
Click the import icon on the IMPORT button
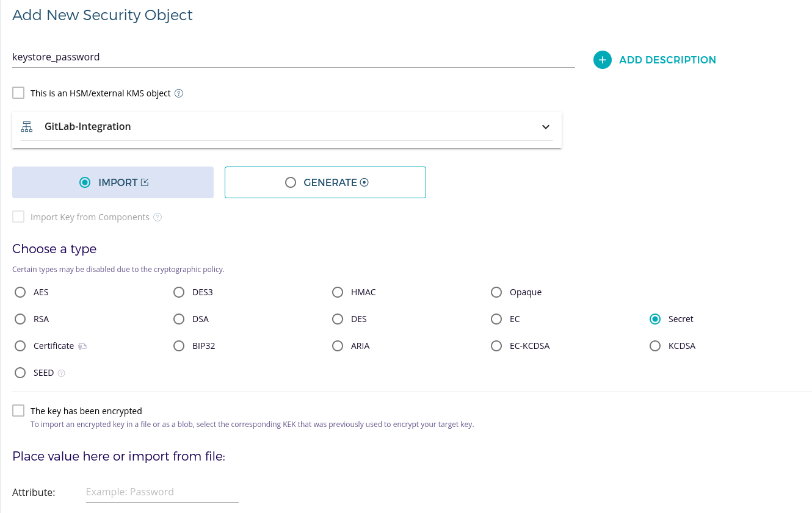click(x=145, y=182)
